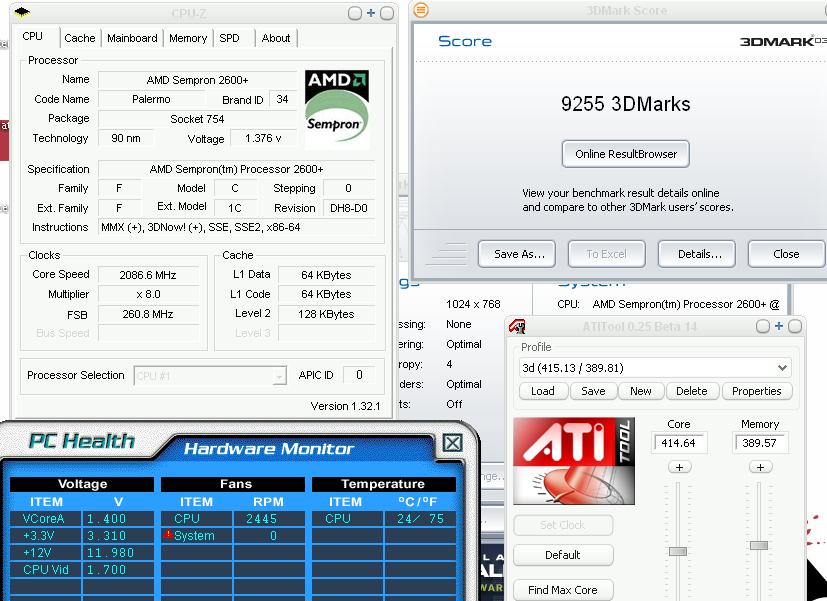827x601 pixels.
Task: Click the New profile button in ATITool
Action: (640, 391)
